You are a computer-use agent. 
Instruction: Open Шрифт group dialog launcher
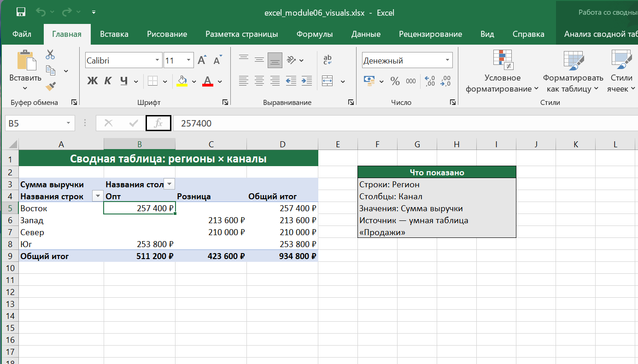click(x=225, y=103)
